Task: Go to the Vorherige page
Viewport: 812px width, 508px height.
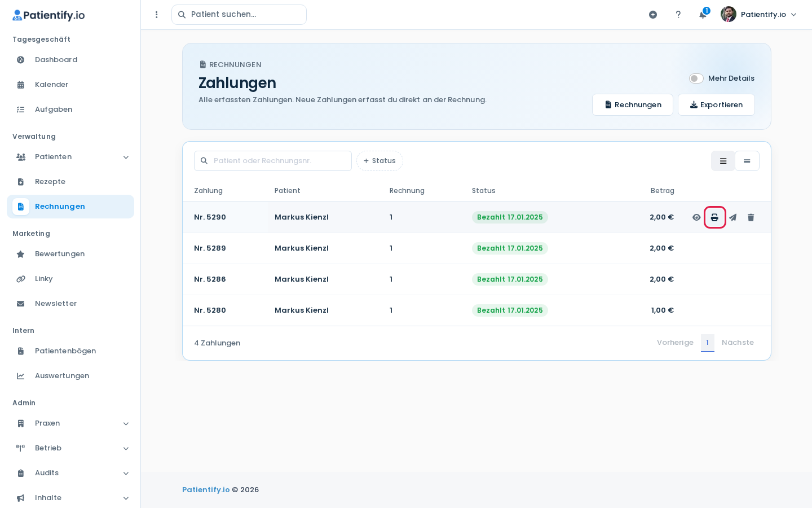Action: (x=675, y=343)
